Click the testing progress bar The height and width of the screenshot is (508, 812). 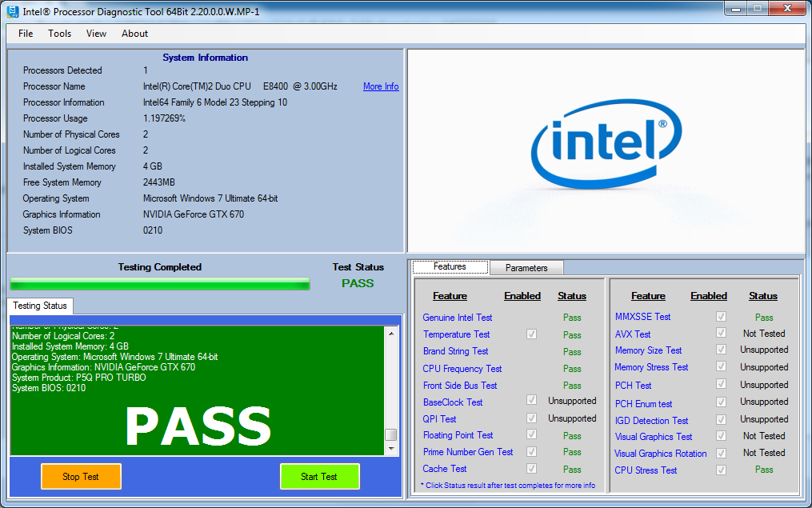pyautogui.click(x=159, y=284)
